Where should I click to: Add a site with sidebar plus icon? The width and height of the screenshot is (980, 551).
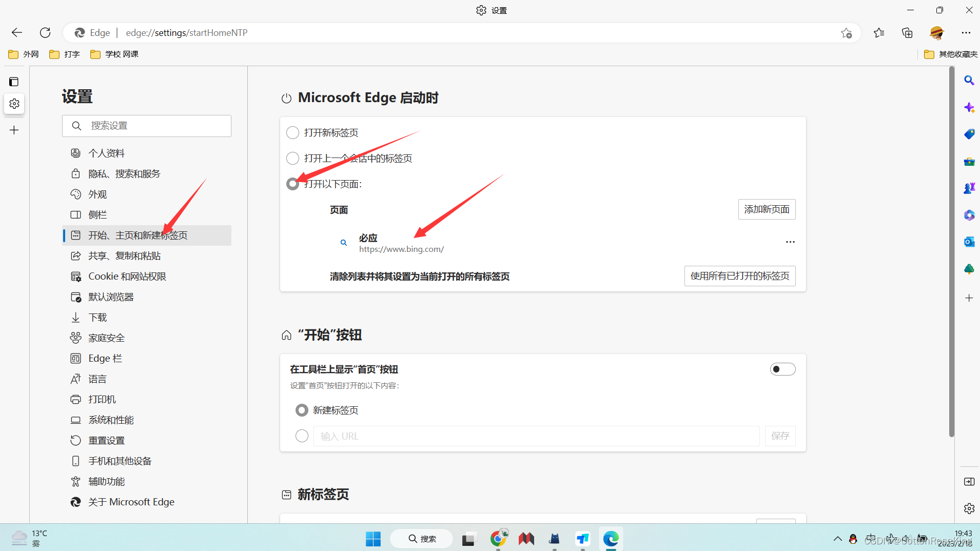pos(969,298)
